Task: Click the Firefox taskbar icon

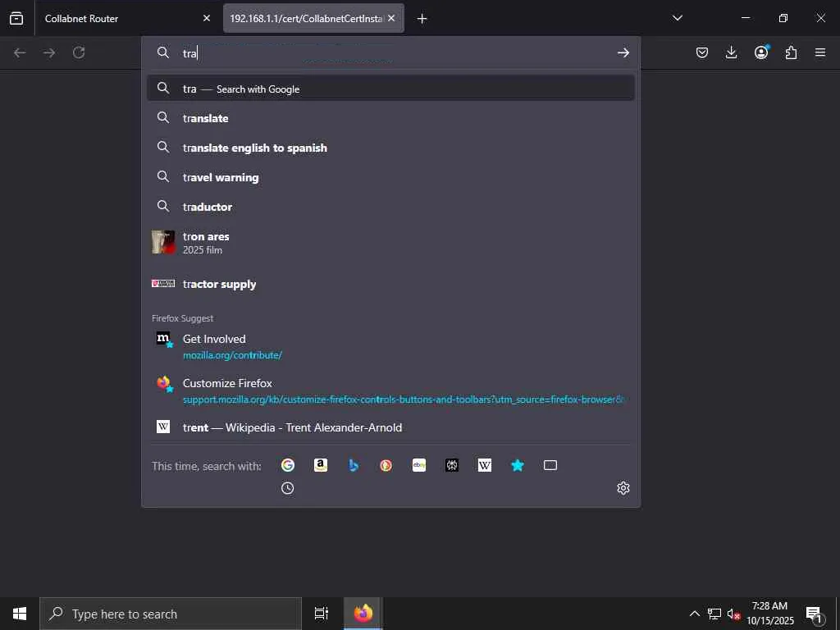Action: point(363,614)
